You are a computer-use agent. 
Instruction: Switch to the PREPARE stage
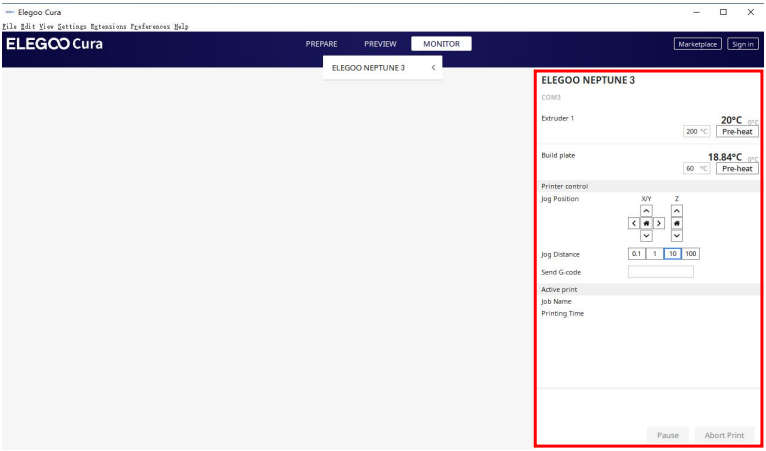(321, 44)
